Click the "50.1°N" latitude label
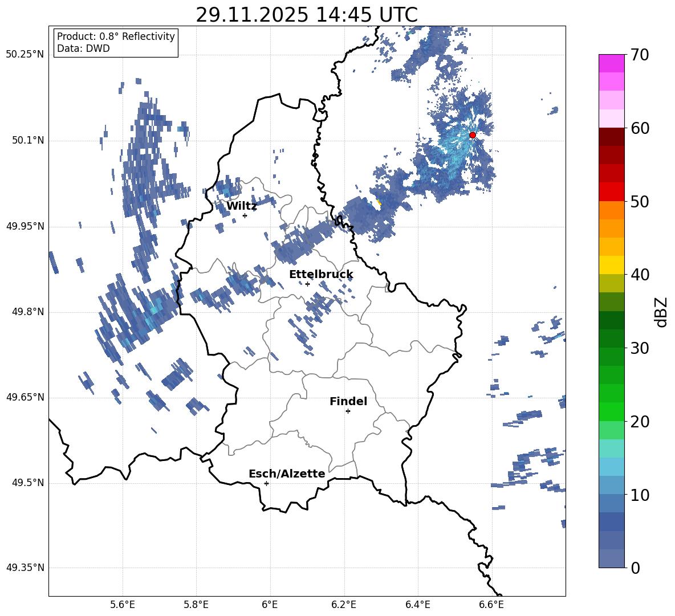This screenshot has width=675, height=616. [x=27, y=140]
